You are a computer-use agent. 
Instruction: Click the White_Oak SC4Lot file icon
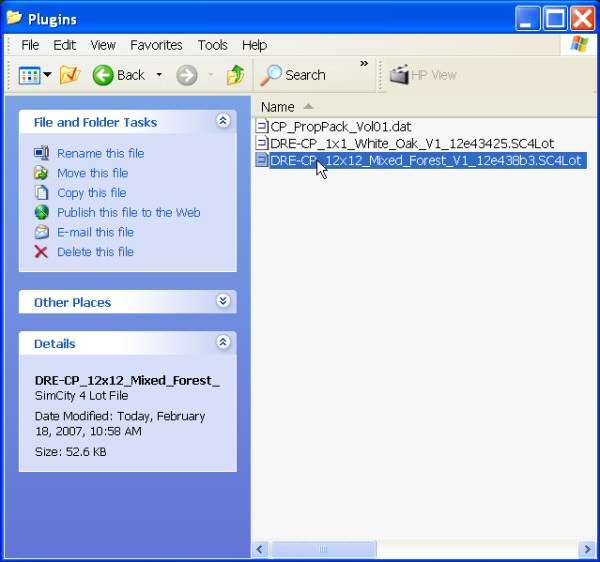(262, 143)
